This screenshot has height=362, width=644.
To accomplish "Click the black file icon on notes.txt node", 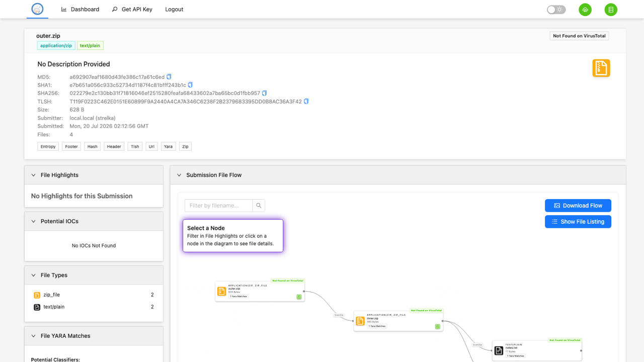I will (499, 350).
